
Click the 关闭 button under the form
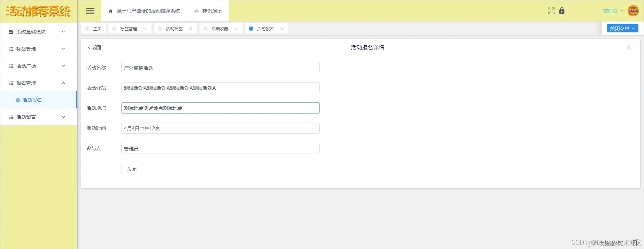click(x=132, y=169)
